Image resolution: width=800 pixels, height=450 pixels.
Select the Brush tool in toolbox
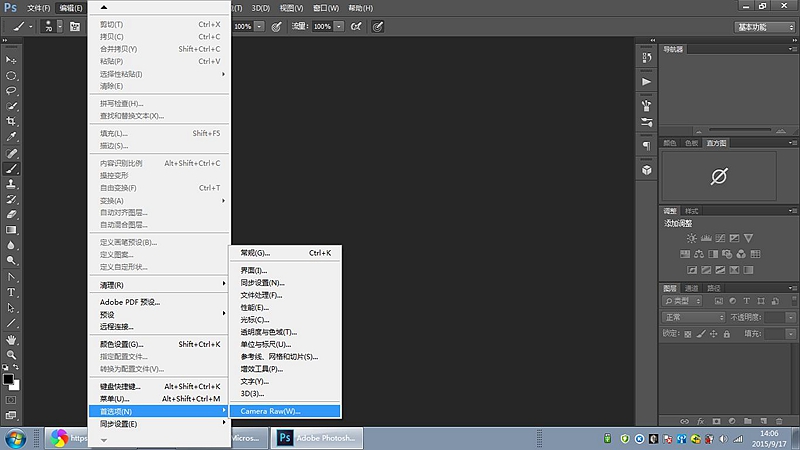point(11,168)
